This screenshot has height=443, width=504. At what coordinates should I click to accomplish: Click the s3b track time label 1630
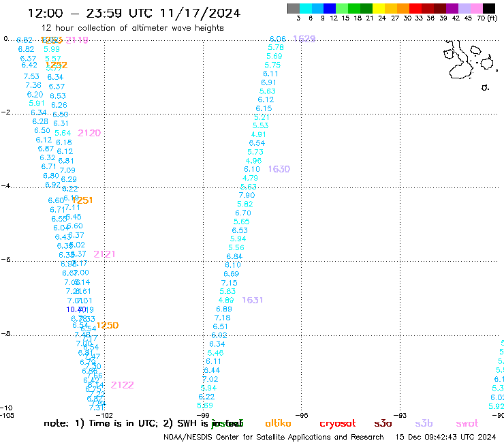pos(279,169)
